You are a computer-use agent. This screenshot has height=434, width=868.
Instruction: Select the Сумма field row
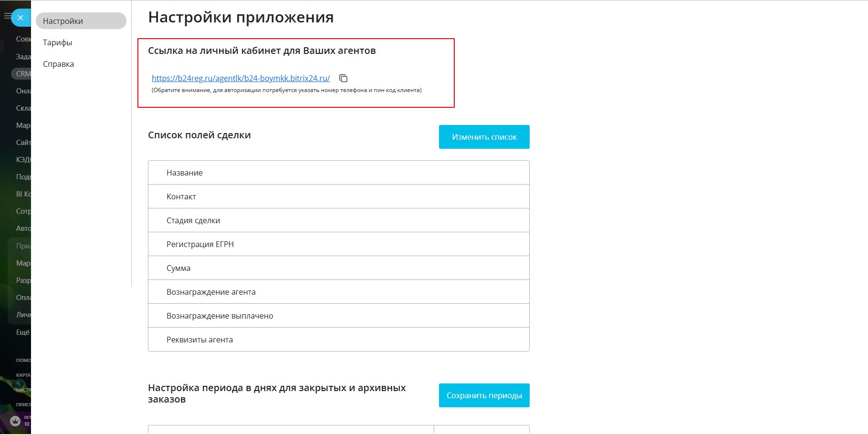[339, 268]
